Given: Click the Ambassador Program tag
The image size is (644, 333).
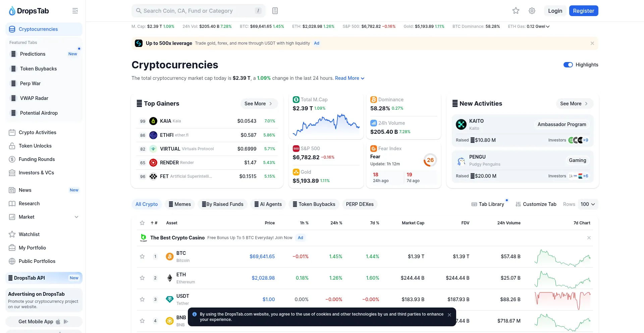Looking at the screenshot, I should pos(562,124).
